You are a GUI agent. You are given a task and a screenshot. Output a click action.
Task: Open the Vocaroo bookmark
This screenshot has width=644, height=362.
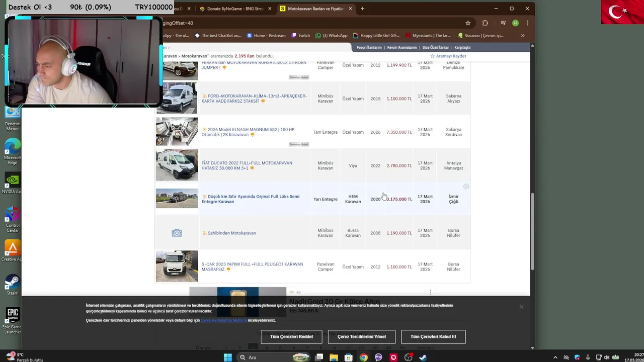tap(480, 36)
